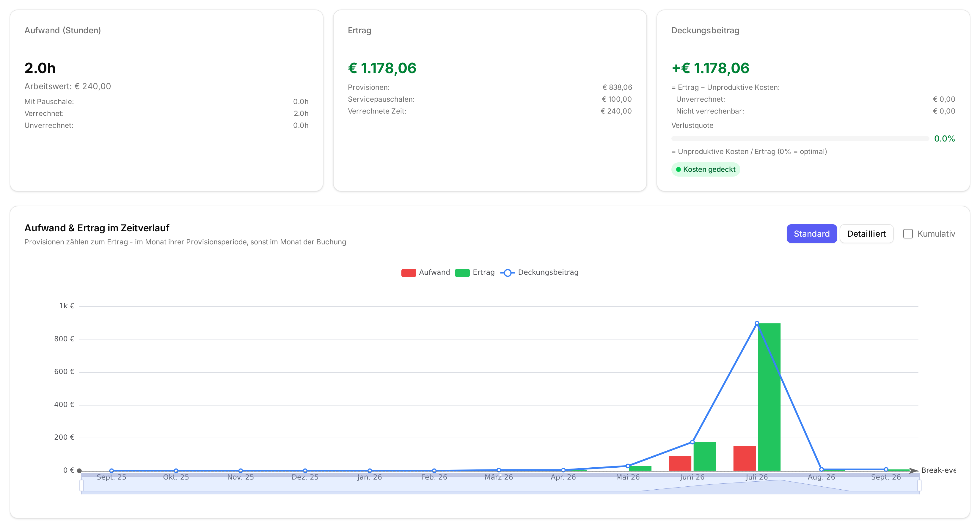Click the red Aufwand bar for Juni 26
Screen dimensions: 980x528
pyautogui.click(x=680, y=463)
